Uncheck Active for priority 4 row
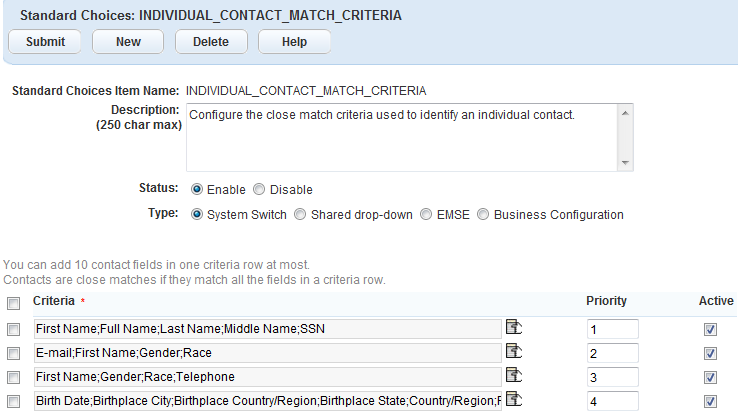The image size is (738, 415). point(711,401)
